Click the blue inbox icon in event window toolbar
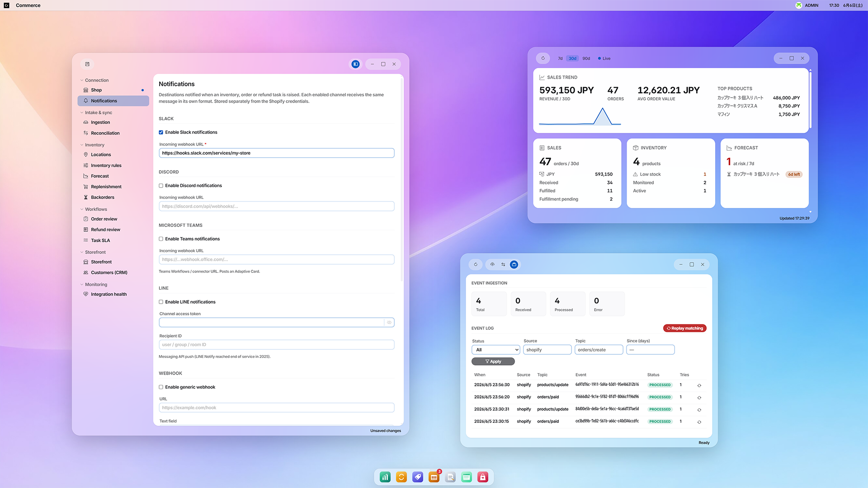The image size is (868, 488). tap(514, 264)
